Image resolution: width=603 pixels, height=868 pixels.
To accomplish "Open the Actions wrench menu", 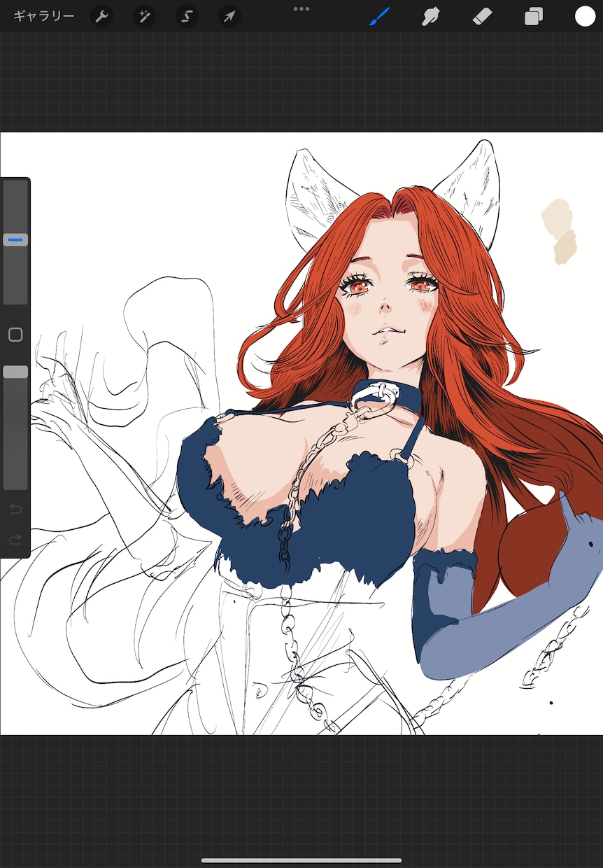I will click(102, 16).
